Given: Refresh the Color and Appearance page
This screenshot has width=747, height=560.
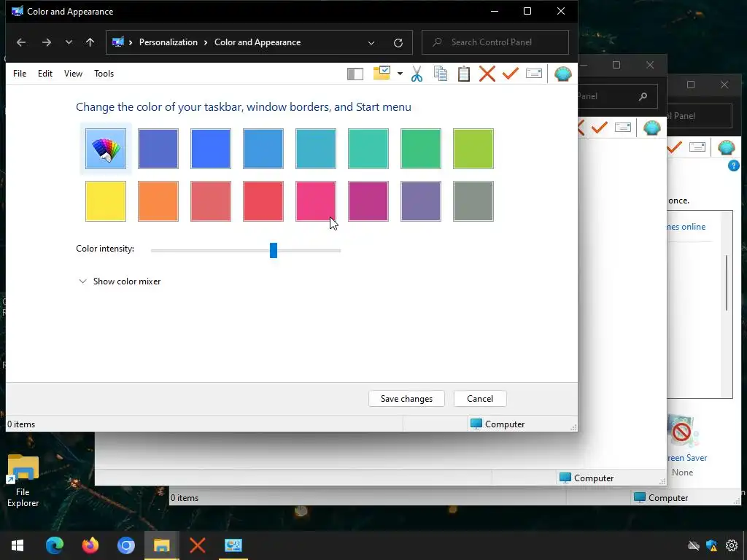Looking at the screenshot, I should click(x=398, y=43).
